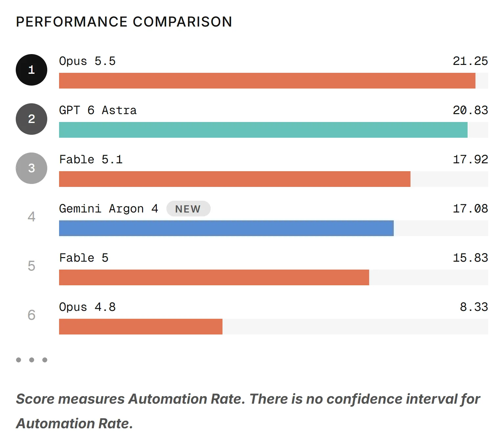This screenshot has width=504, height=445.
Task: Click the rank 5 number
Action: [x=31, y=266]
